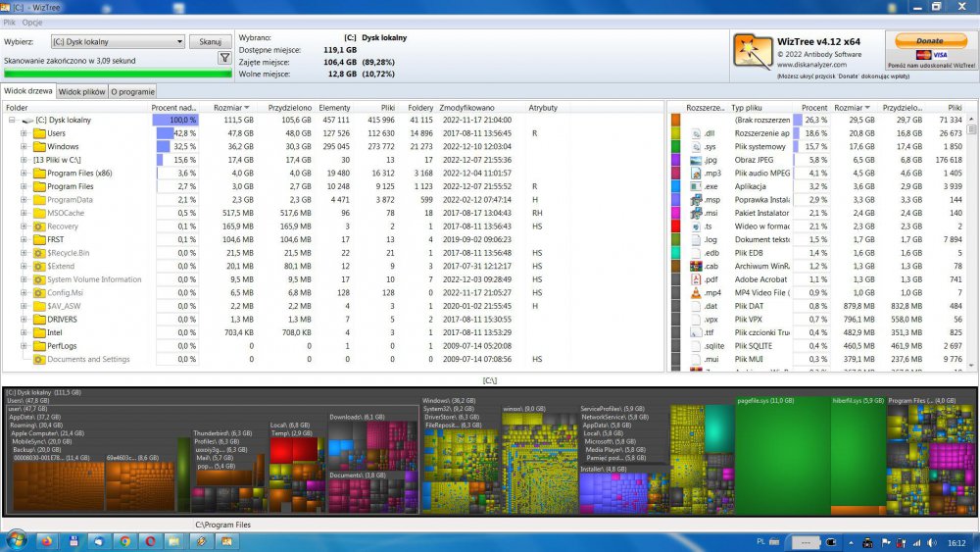980x552 pixels.
Task: Switch to the Widok plików tab
Action: coord(80,92)
